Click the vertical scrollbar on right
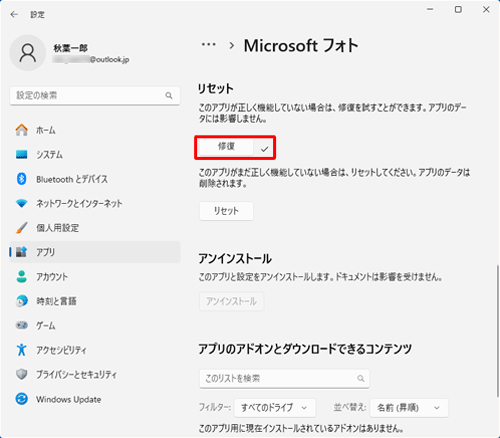Image resolution: width=500 pixels, height=438 pixels. (x=498, y=332)
